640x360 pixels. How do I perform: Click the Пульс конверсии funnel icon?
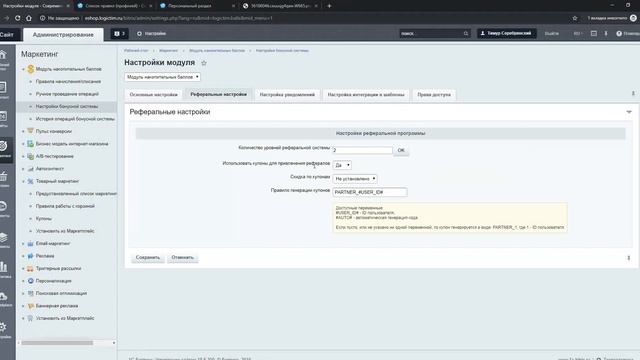[x=30, y=131]
